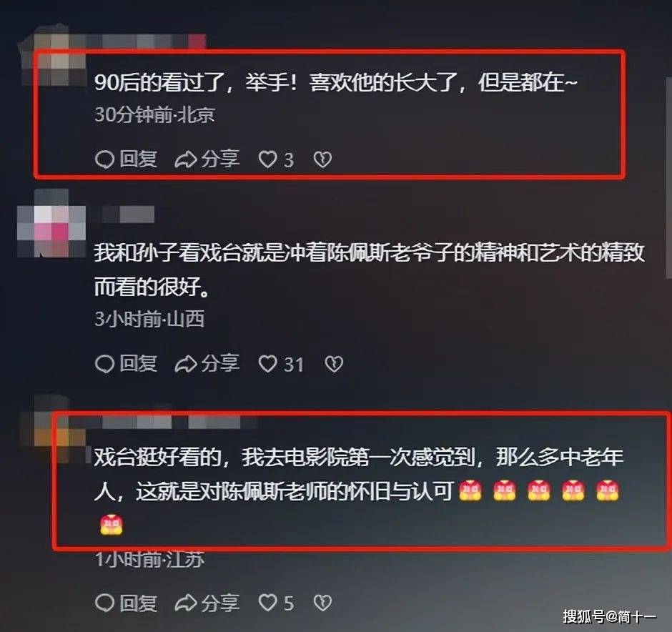
Task: Reply to the 90后的看过了 comment
Action: pos(126,159)
